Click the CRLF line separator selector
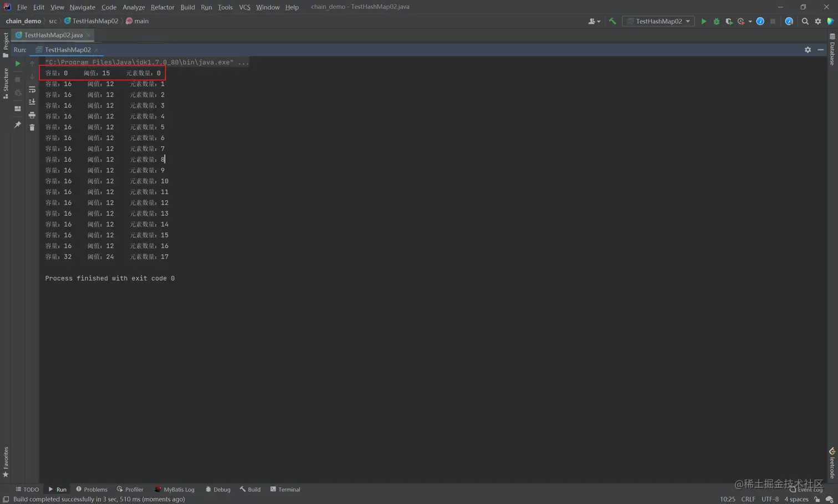Image resolution: width=838 pixels, height=504 pixels. click(x=748, y=499)
